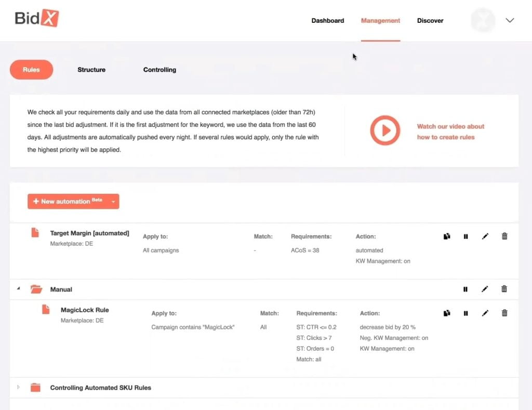
Task: Click 'decrease bid by 20 %' action
Action: click(x=388, y=327)
